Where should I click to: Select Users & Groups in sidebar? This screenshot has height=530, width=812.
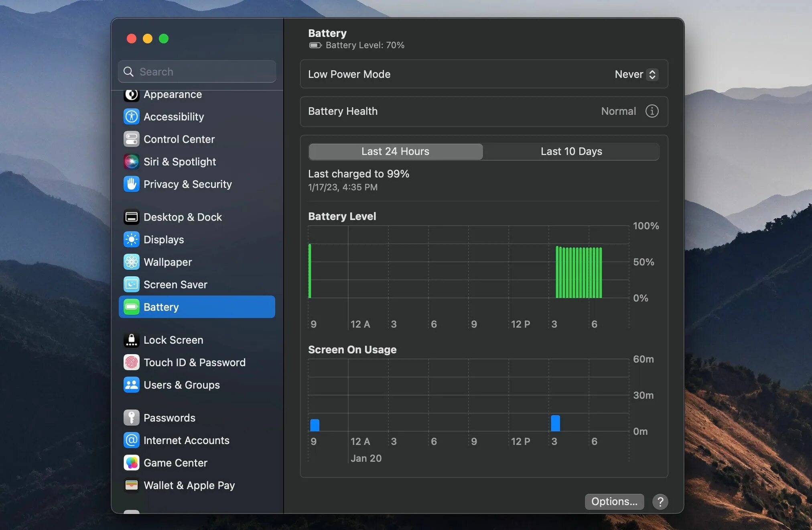pyautogui.click(x=181, y=385)
